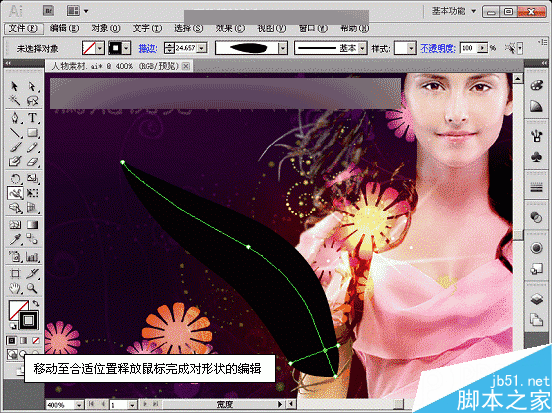Viewport: 552px width, 413px height.
Task: Open the 样式 graphic style dropdown
Action: 411,48
